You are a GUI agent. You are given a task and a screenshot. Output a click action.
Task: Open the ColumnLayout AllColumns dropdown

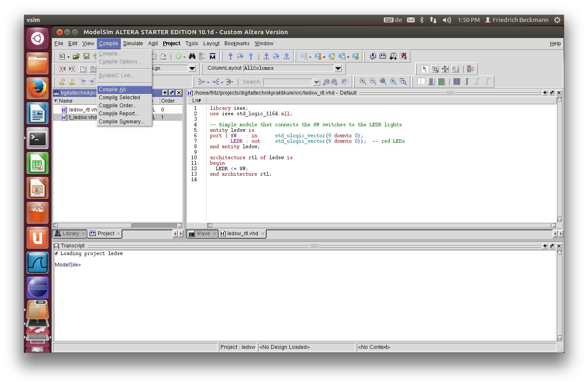[x=338, y=68]
